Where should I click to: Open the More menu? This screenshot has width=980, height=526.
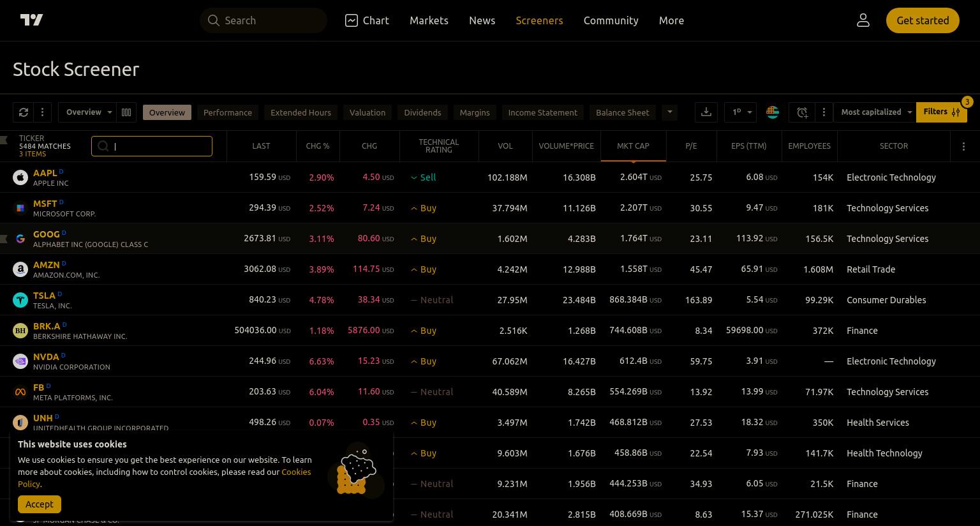(671, 20)
